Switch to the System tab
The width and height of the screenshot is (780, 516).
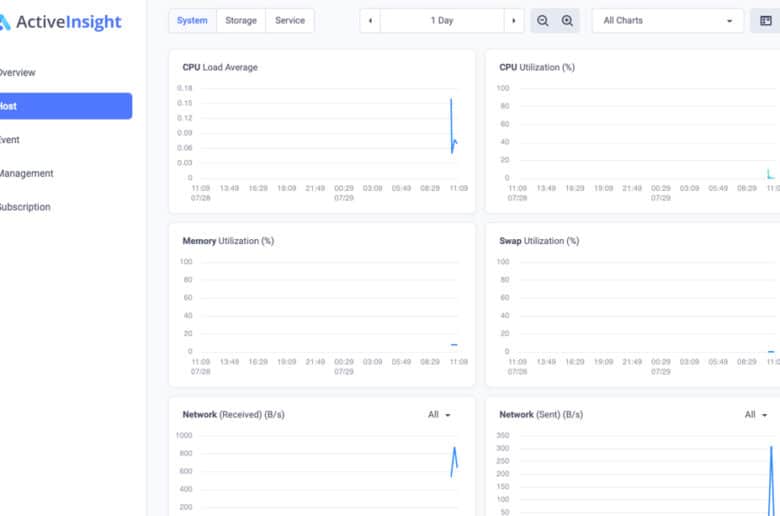click(x=193, y=21)
